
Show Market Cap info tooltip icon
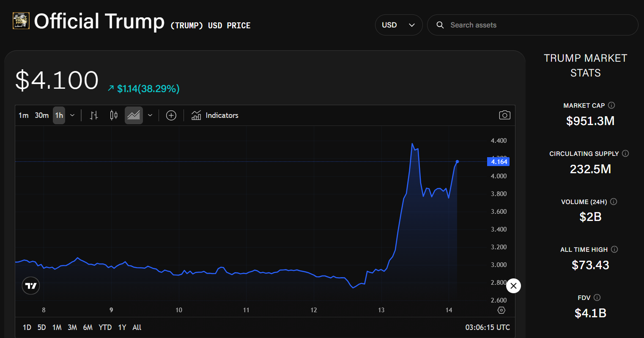(x=611, y=105)
